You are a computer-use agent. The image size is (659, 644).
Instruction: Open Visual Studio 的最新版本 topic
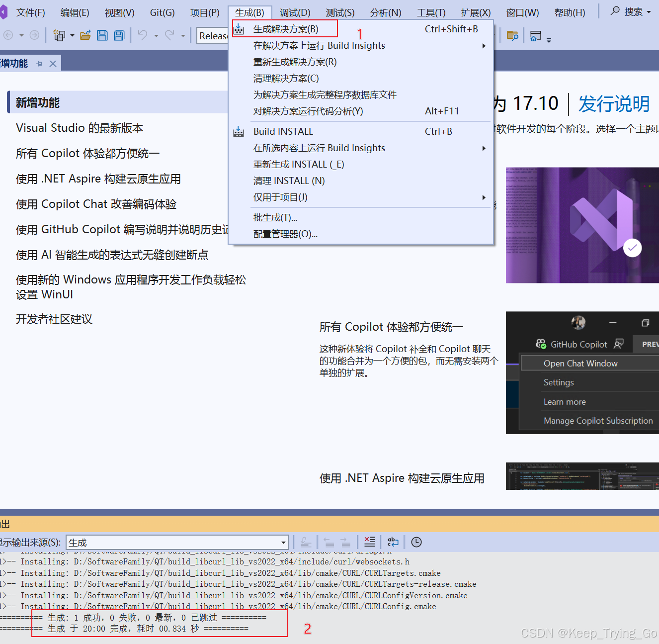coord(80,128)
